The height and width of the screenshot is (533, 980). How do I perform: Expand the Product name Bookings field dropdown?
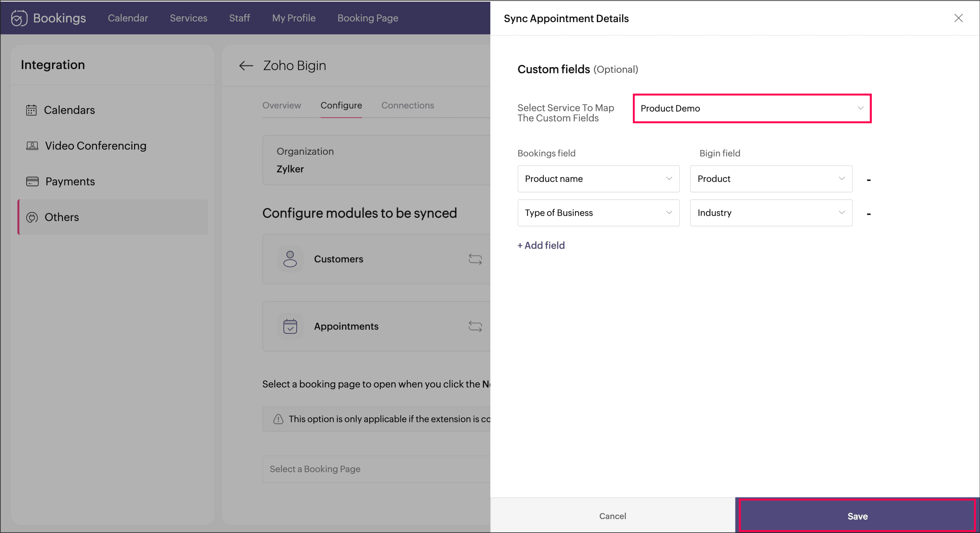pos(598,179)
